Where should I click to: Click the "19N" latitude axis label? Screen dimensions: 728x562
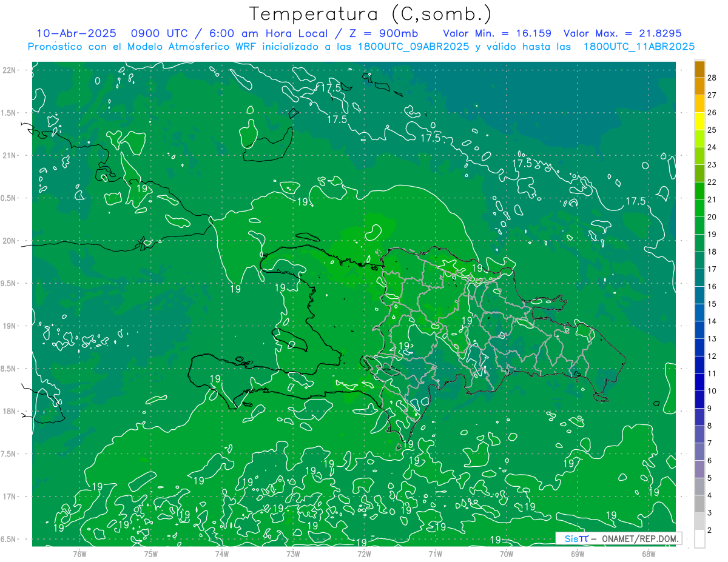pyautogui.click(x=8, y=326)
